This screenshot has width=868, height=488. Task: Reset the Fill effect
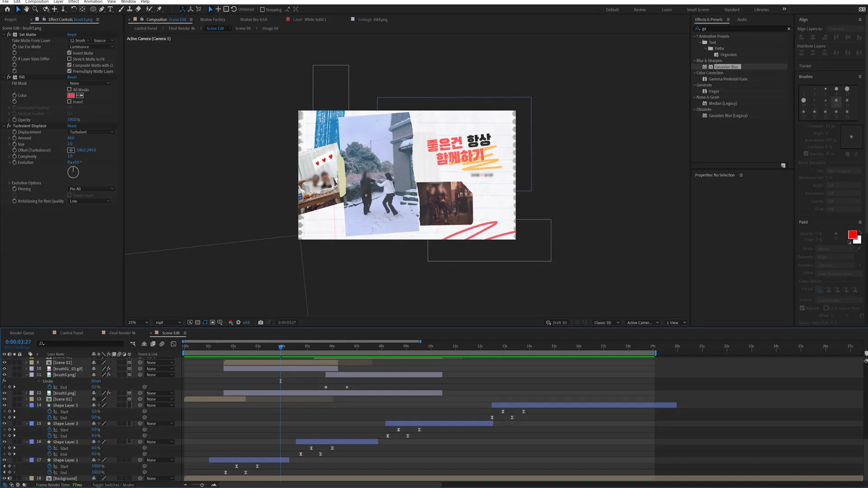(72, 77)
